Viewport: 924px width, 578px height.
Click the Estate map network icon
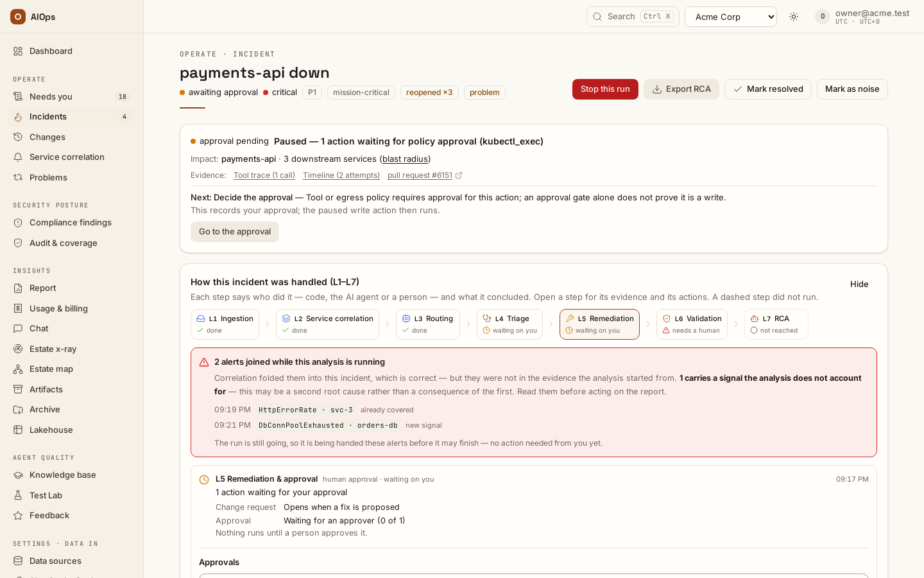click(18, 369)
